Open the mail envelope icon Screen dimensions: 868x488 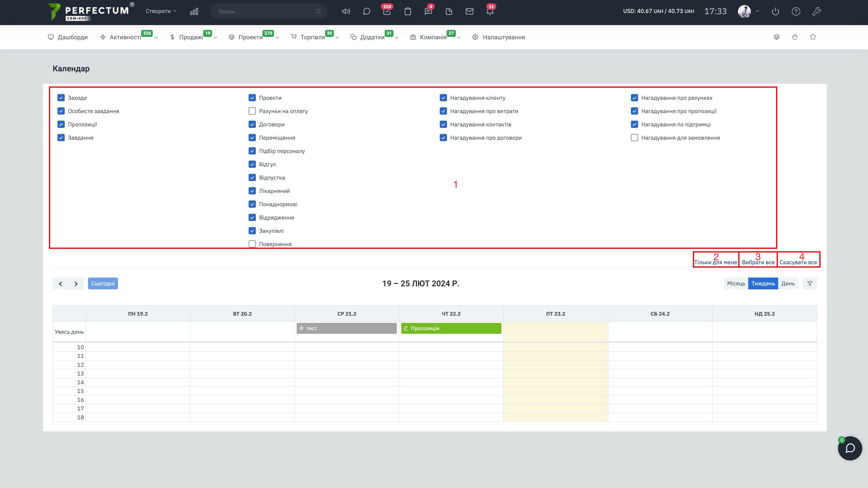(469, 11)
